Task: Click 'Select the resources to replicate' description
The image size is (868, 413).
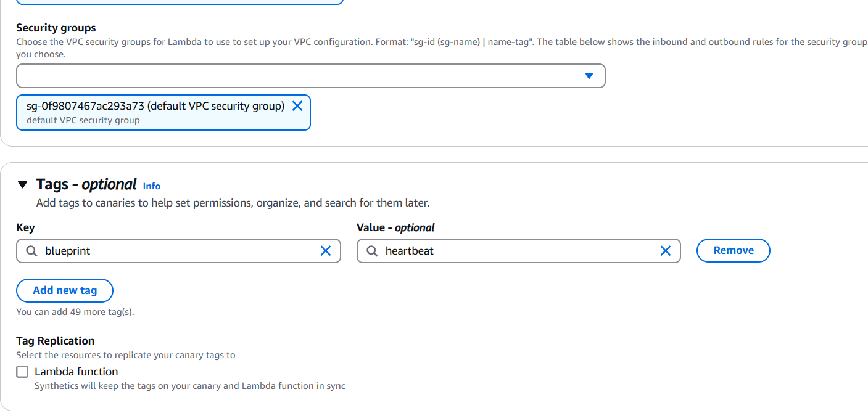Action: [x=126, y=355]
